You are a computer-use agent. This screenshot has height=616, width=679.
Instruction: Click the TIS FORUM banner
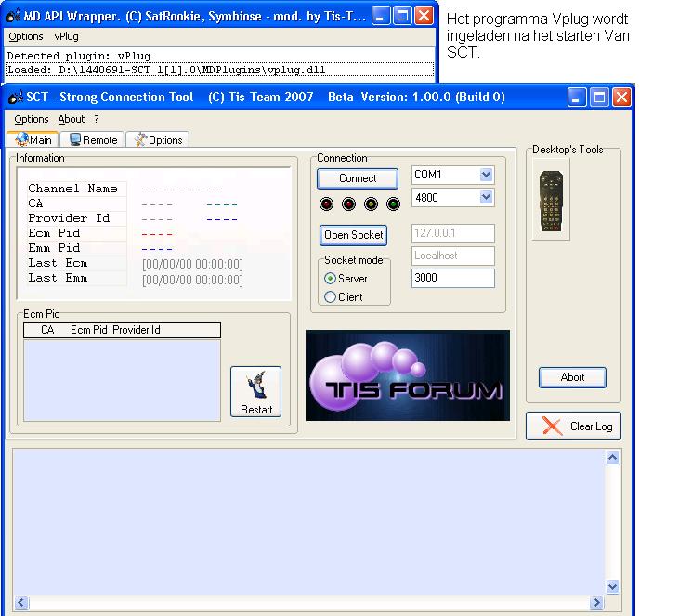point(408,375)
